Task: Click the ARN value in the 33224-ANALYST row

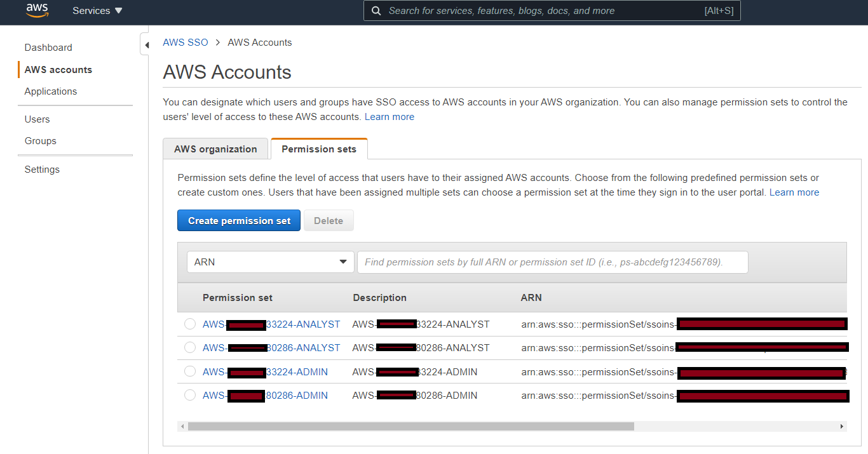Action: click(684, 324)
